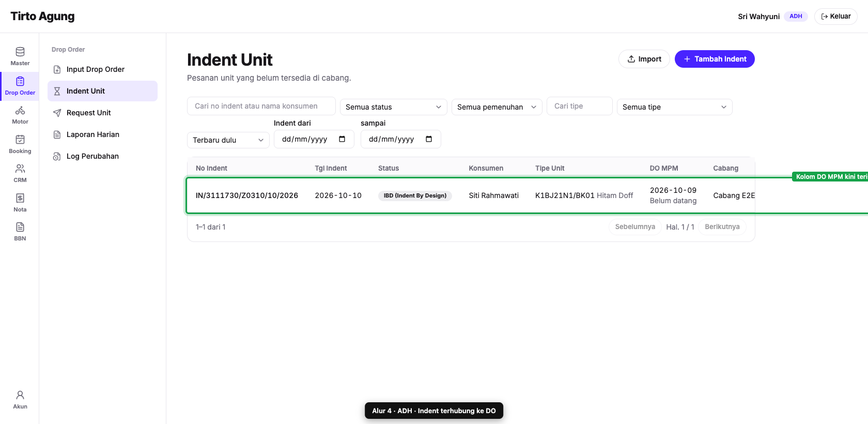
Task: Focus the Cari tipe field
Action: pos(580,106)
